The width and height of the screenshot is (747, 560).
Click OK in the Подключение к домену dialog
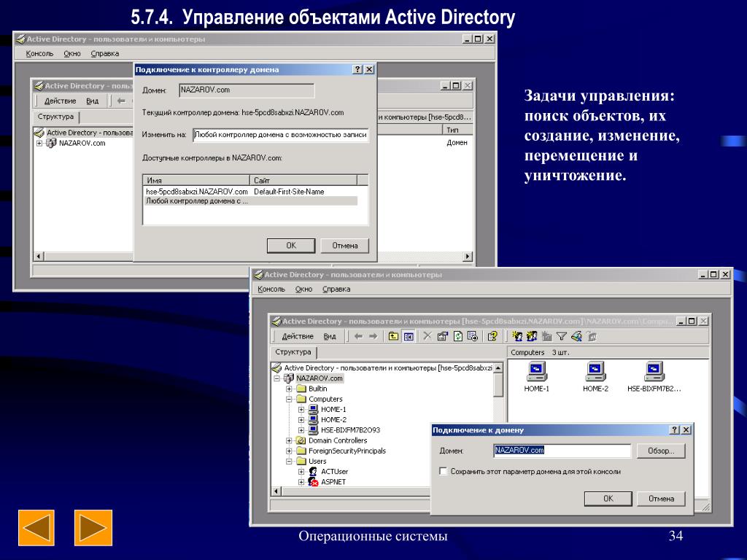[608, 499]
